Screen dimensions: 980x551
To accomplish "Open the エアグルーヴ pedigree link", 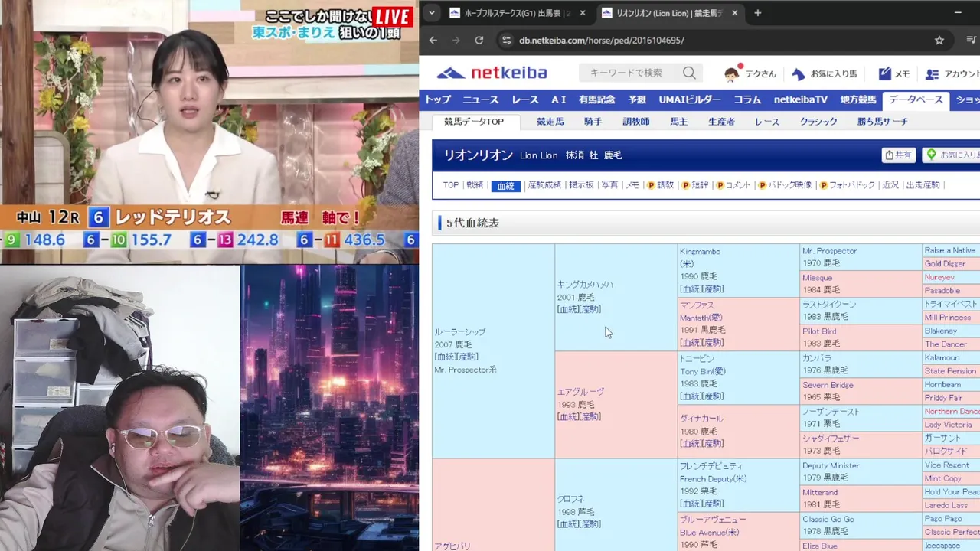I will tap(580, 392).
